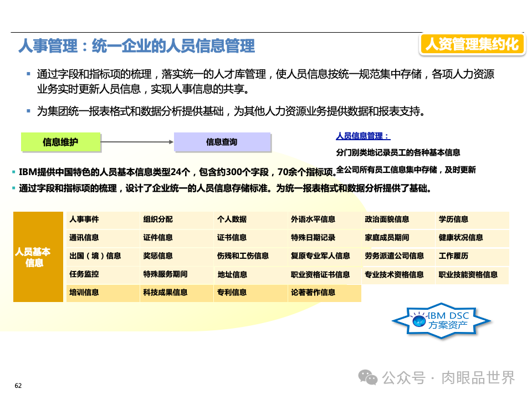Select the 家庭成员期间 cell
Viewport: 532px width, 399px height.
point(398,238)
